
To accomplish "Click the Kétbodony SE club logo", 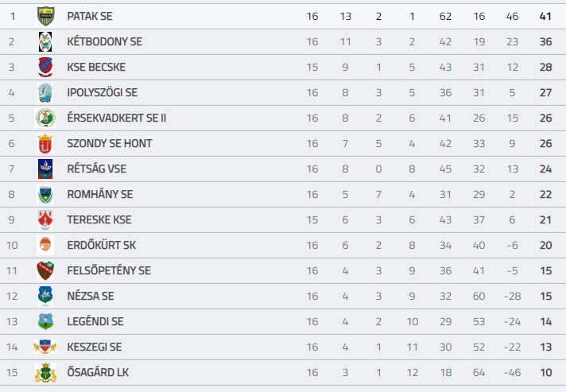I will (45, 42).
